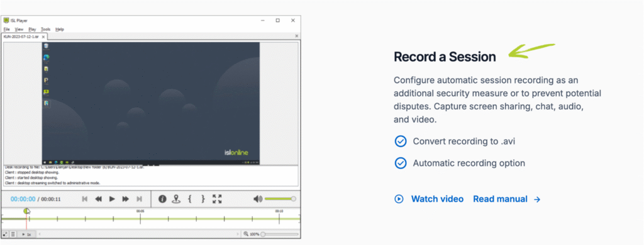This screenshot has width=644, height=245.
Task: Toggle fullscreen with the four-arrows icon
Action: coord(217,199)
